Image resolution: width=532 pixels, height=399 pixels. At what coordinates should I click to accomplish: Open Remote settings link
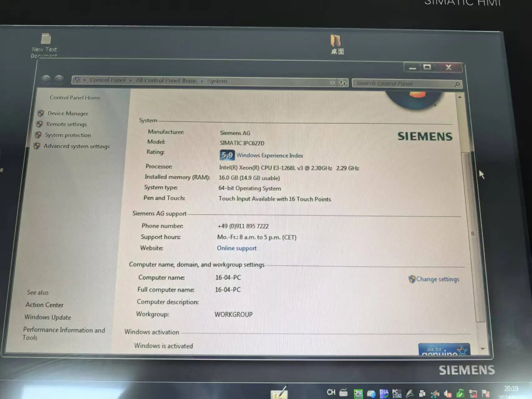66,124
